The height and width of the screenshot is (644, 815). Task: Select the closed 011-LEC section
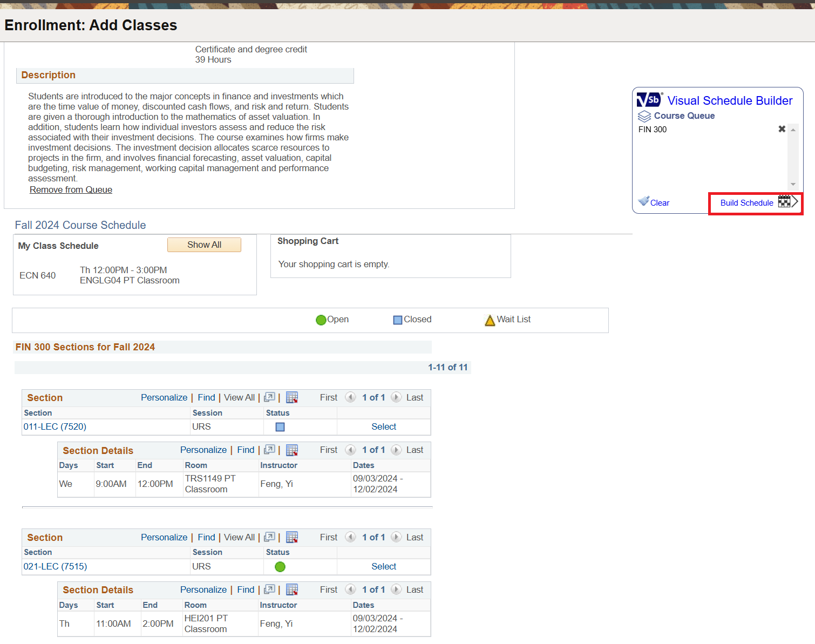[384, 426]
